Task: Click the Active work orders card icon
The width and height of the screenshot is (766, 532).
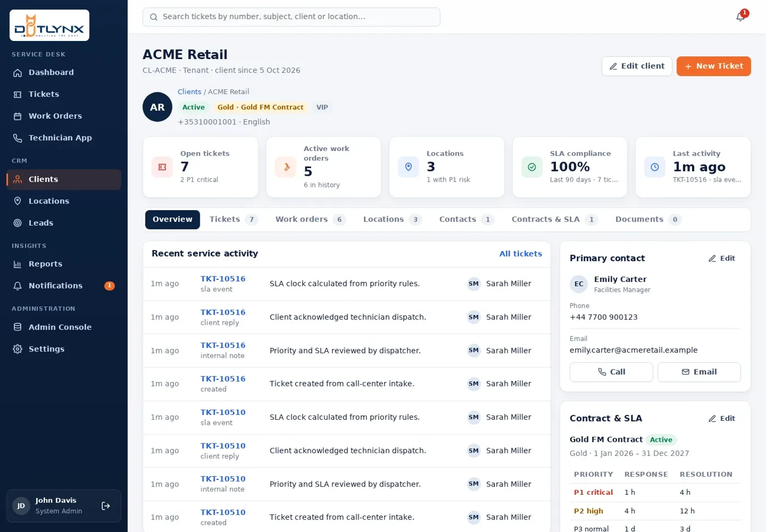Action: tap(286, 167)
